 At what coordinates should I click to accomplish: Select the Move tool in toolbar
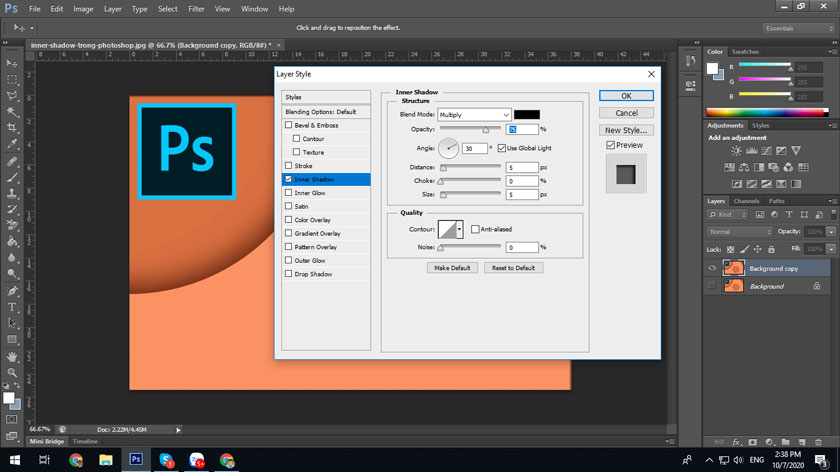12,64
